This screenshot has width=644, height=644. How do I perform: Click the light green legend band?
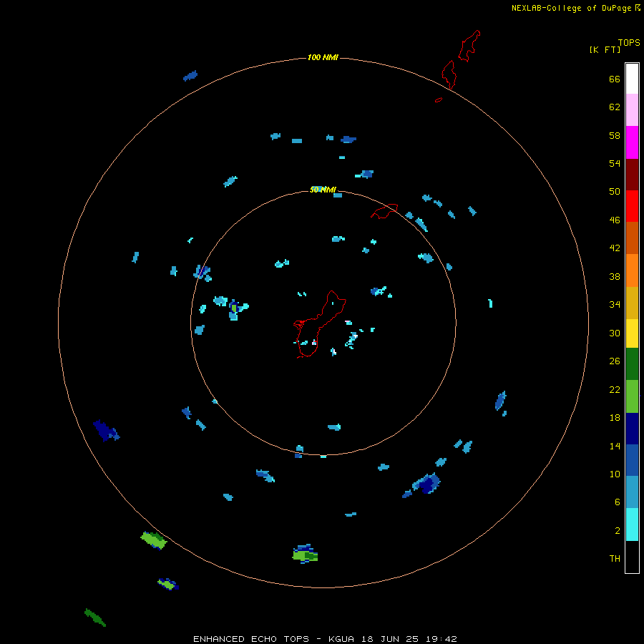632,396
